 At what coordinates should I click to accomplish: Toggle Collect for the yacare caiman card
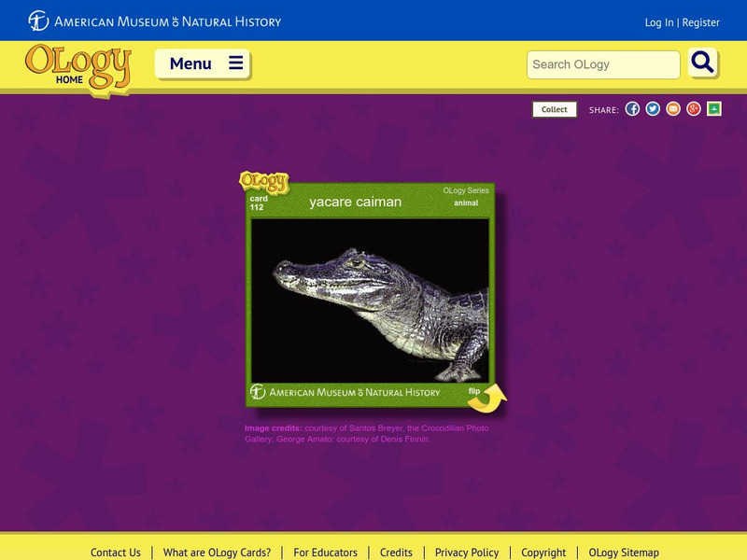pyautogui.click(x=555, y=109)
